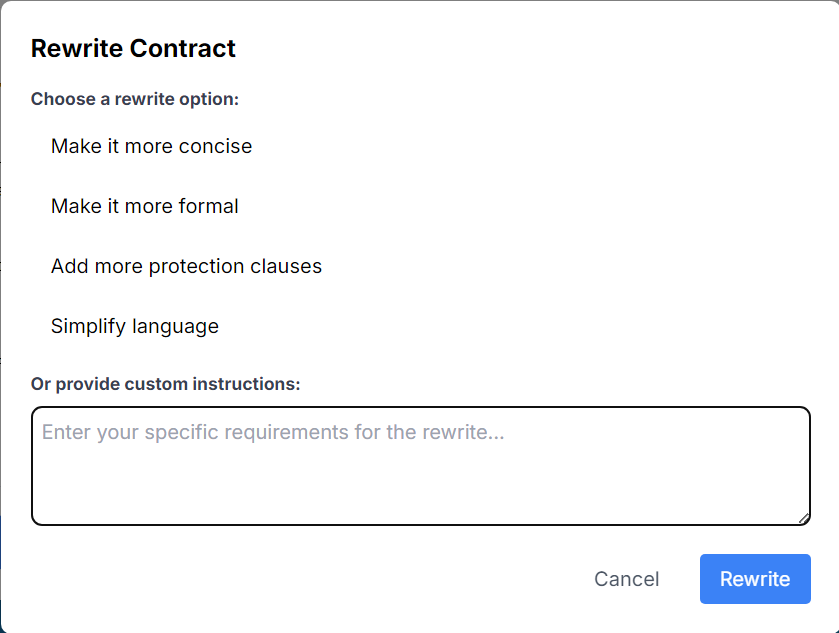Grab the bottom-right corner grip of the textbox
Image resolution: width=839 pixels, height=633 pixels.
click(803, 518)
